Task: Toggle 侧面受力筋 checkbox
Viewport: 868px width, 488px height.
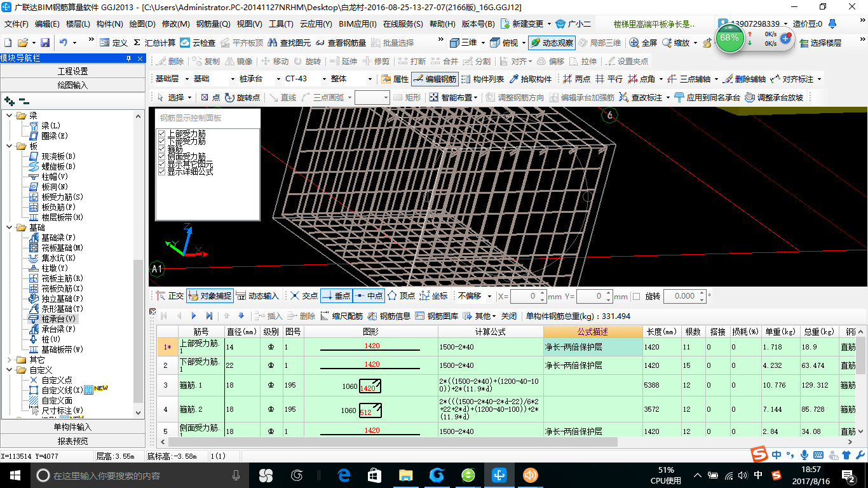Action: tap(161, 156)
